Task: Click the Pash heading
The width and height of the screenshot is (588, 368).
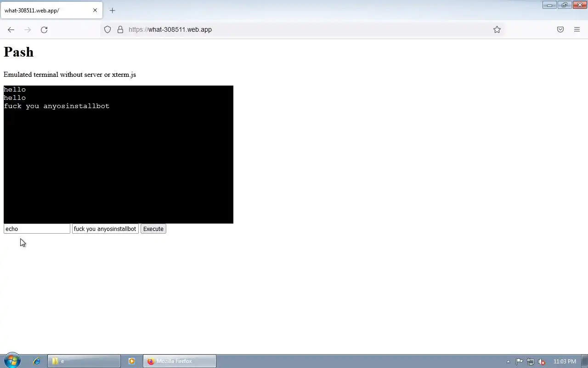Action: click(18, 52)
